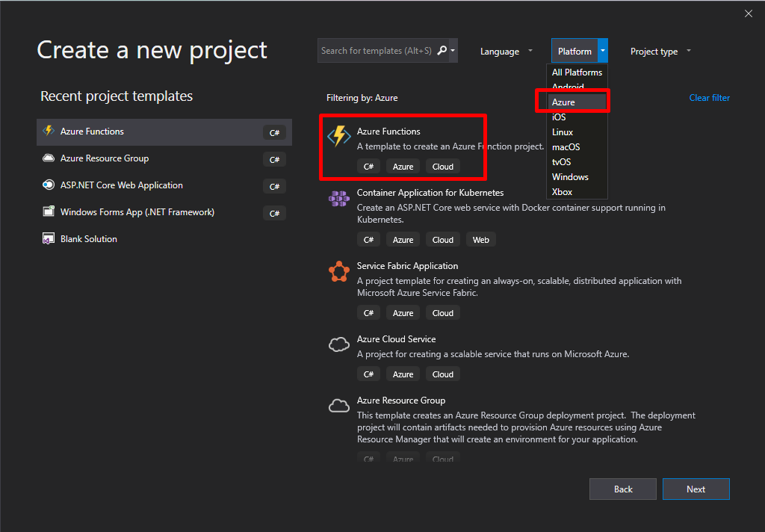This screenshot has height=532, width=765.
Task: Click the C# badge on ASP.NET Core Web Application row
Action: 275,187
